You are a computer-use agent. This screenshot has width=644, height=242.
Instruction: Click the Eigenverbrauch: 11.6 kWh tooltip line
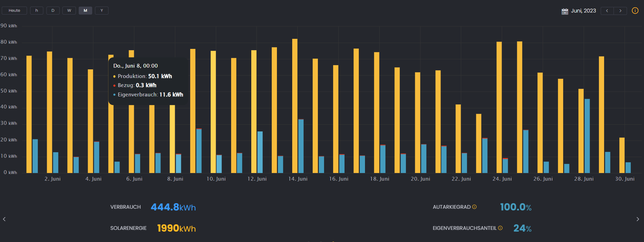pos(148,95)
